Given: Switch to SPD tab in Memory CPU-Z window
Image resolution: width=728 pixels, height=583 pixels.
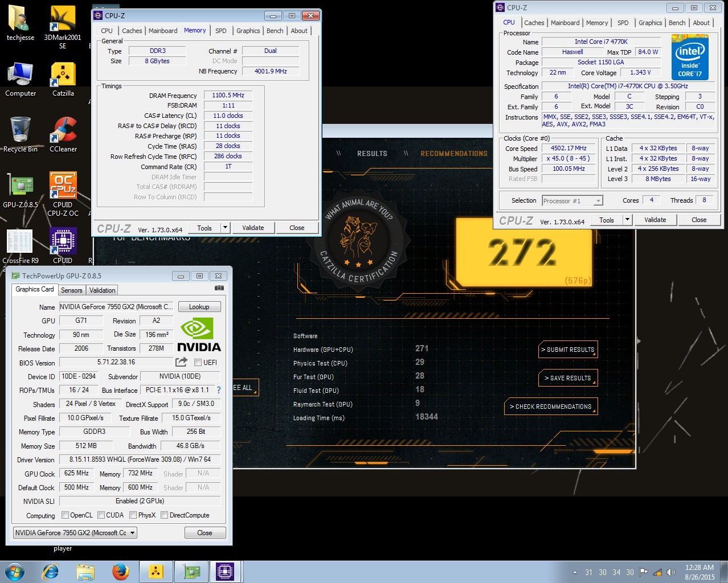Looking at the screenshot, I should [221, 31].
